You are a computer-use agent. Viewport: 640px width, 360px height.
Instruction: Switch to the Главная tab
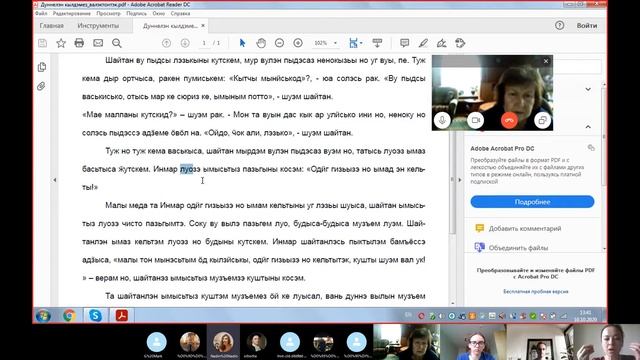pyautogui.click(x=51, y=25)
